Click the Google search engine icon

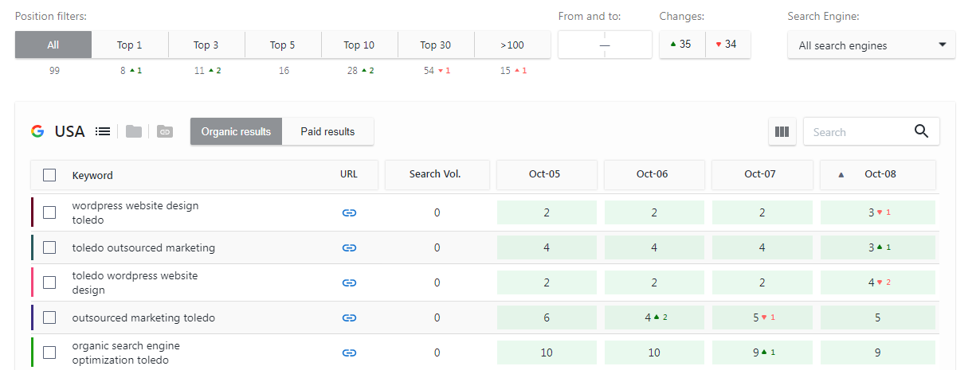click(x=37, y=131)
